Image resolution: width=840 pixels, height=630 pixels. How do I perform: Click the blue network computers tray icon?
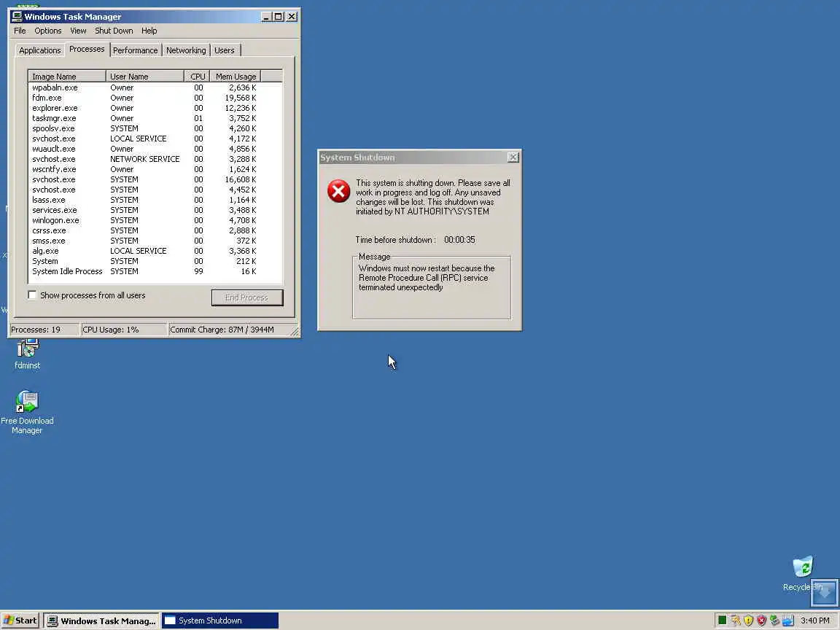[x=787, y=621]
